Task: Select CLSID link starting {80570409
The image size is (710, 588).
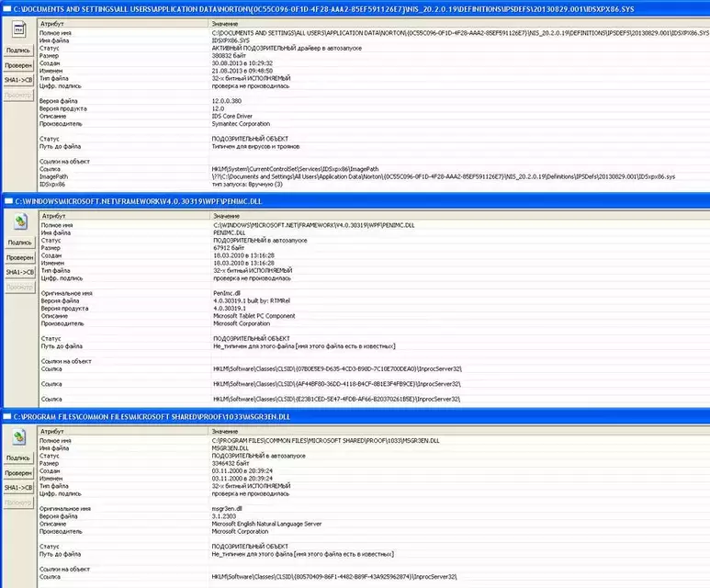Action: [334, 577]
